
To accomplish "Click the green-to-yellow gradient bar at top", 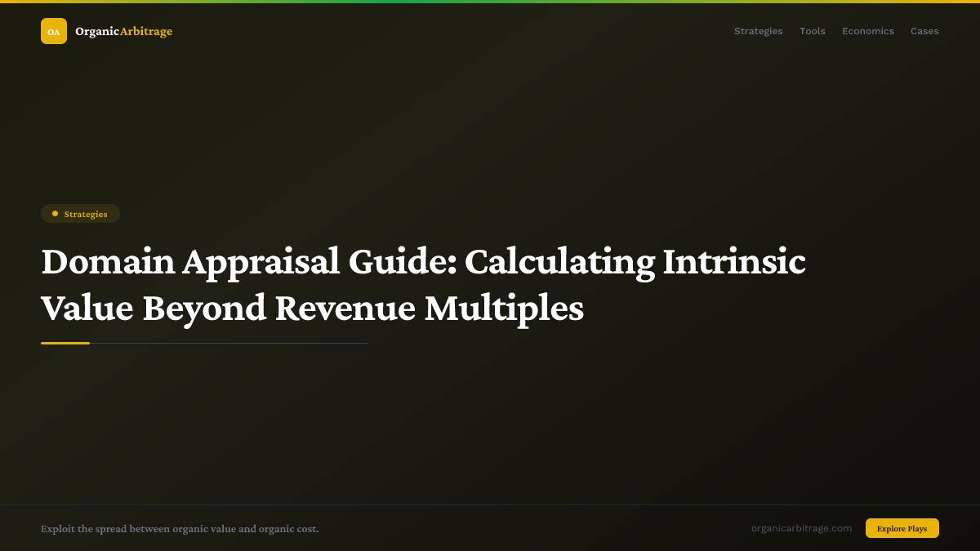I will click(490, 2).
